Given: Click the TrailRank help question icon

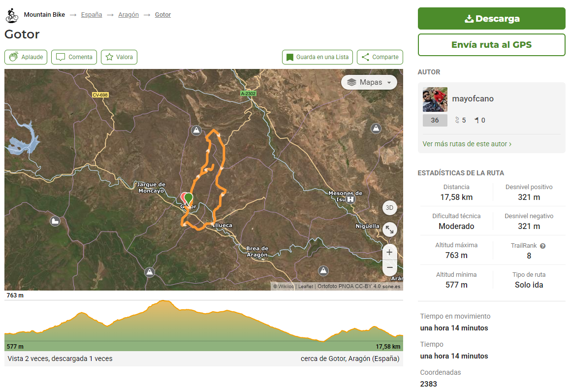Looking at the screenshot, I should coord(542,246).
